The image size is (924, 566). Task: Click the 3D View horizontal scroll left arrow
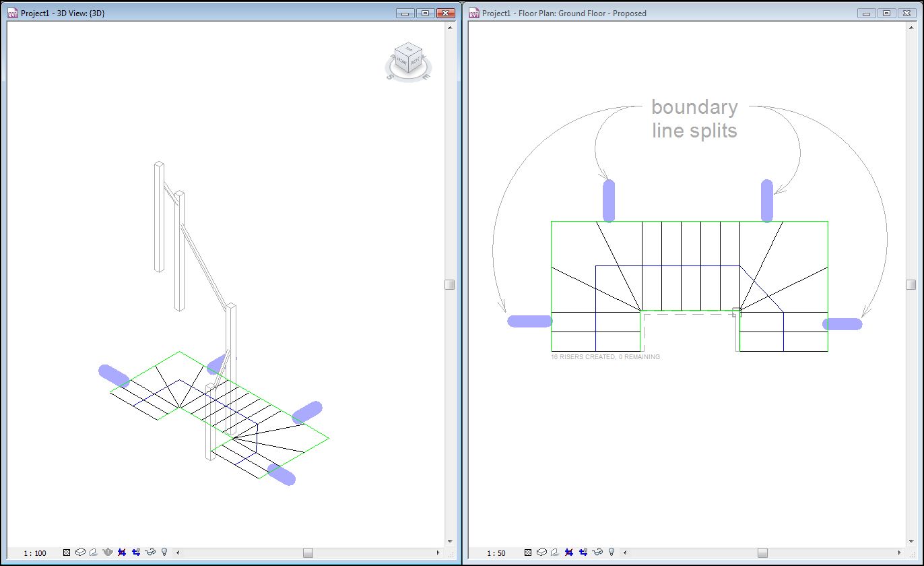tap(178, 553)
